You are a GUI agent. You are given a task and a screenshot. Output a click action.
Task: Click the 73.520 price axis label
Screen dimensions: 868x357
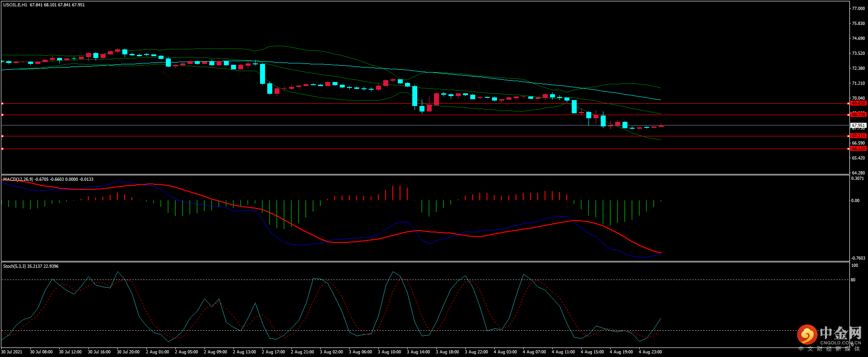858,53
